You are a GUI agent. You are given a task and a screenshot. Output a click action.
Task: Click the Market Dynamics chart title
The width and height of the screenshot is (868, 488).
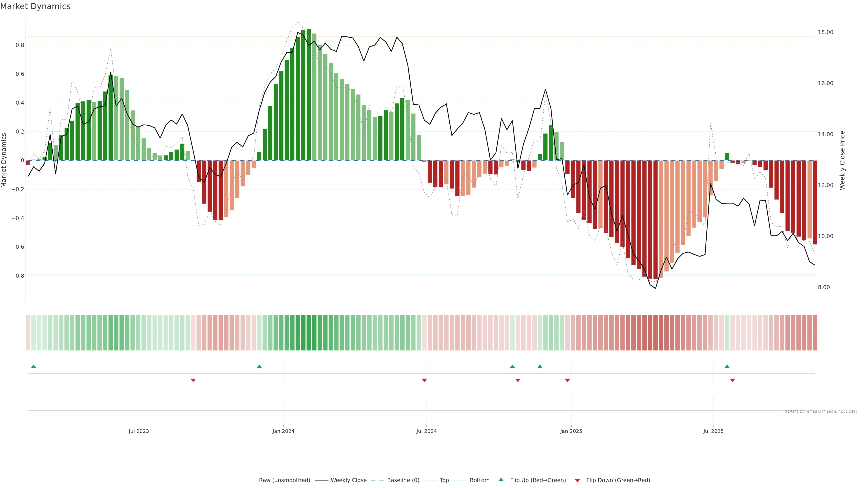pos(35,6)
